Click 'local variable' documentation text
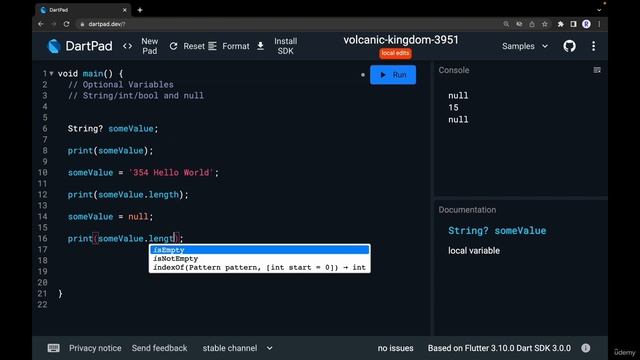640x360 pixels. 473,251
